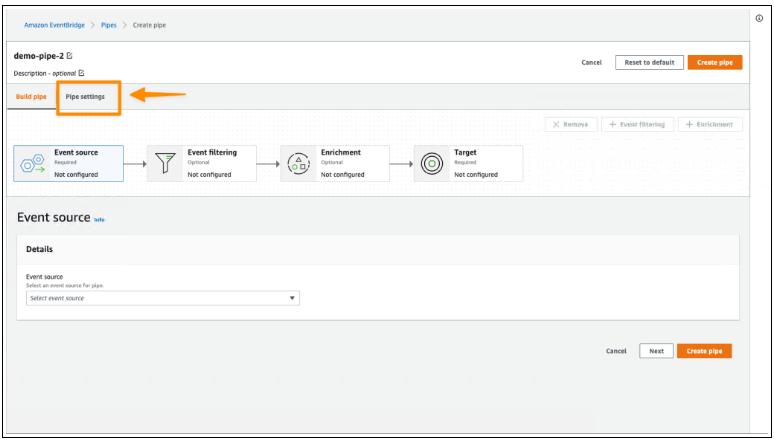
Task: Open the Info link beside Event source heading
Action: 99,219
